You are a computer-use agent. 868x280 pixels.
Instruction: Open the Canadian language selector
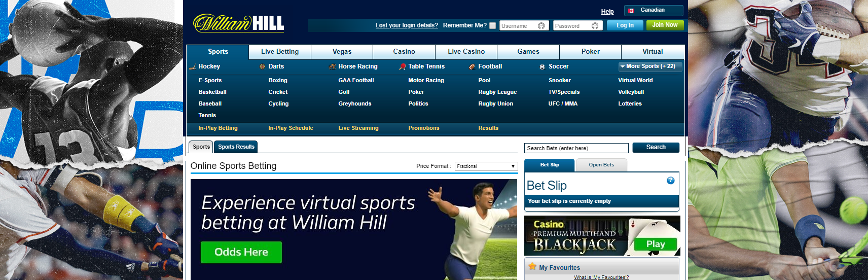click(654, 10)
